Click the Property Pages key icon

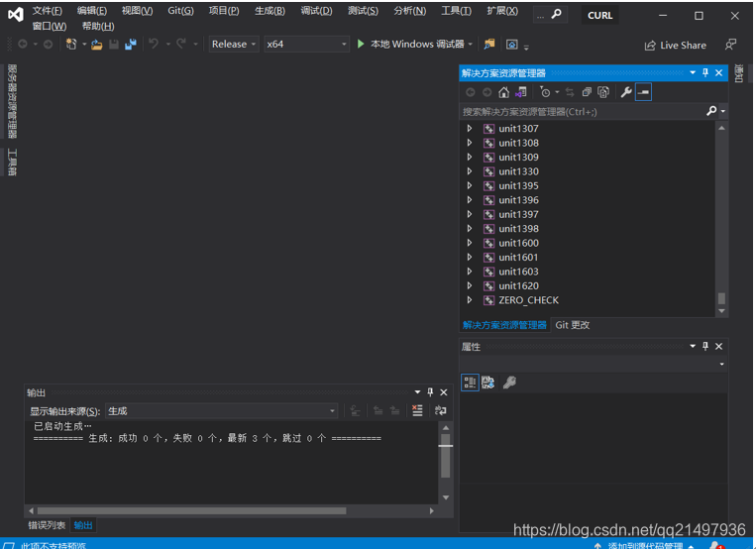[509, 383]
